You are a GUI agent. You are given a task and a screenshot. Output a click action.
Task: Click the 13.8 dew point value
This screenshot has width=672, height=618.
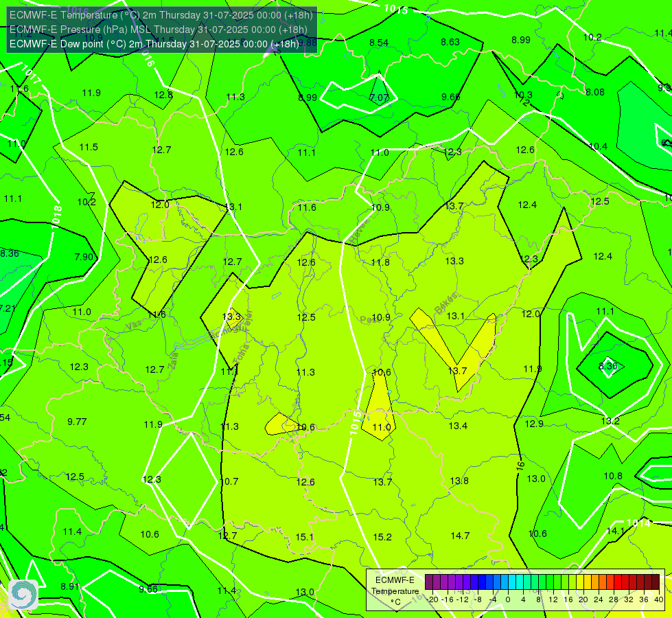459,481
